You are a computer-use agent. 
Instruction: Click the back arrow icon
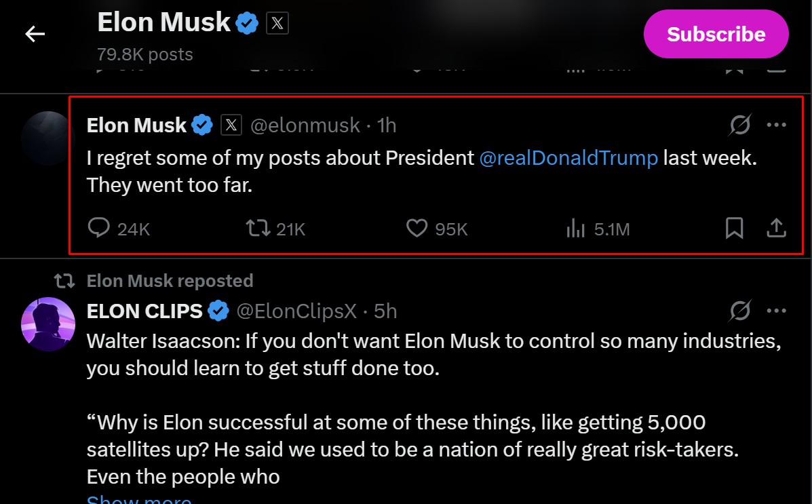35,34
